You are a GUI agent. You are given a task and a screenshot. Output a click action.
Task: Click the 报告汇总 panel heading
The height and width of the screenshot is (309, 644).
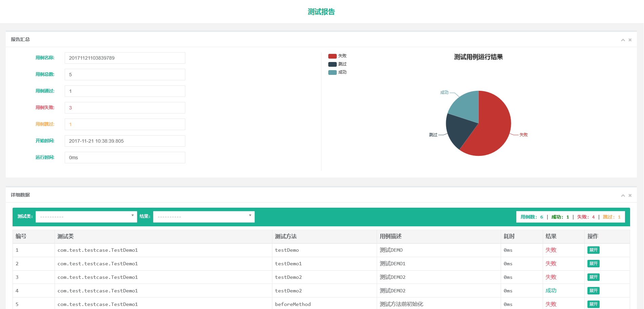20,40
